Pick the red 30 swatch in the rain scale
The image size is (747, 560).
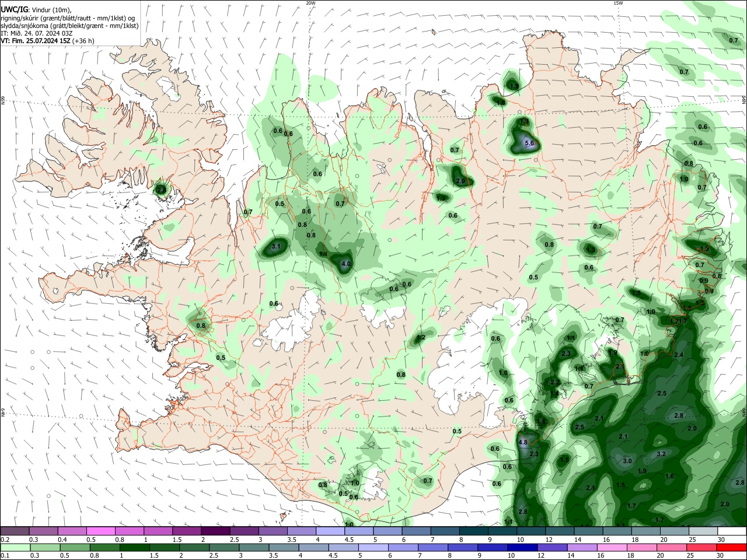pos(731,547)
